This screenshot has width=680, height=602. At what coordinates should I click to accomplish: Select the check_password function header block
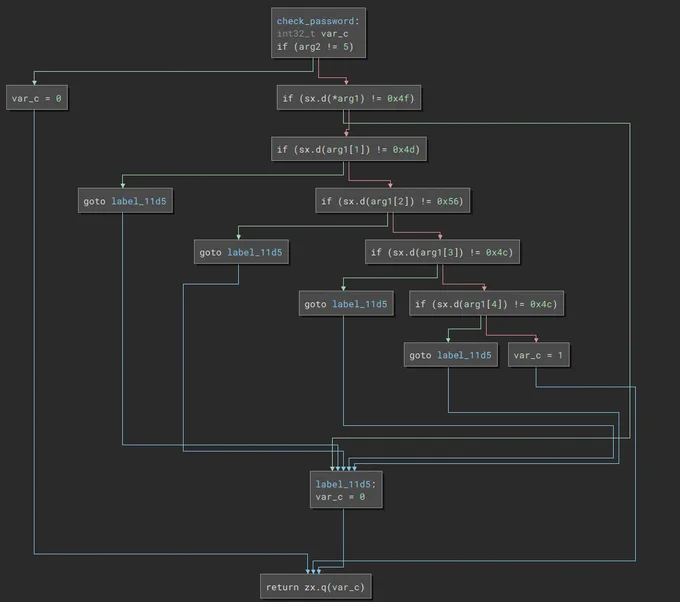318,33
